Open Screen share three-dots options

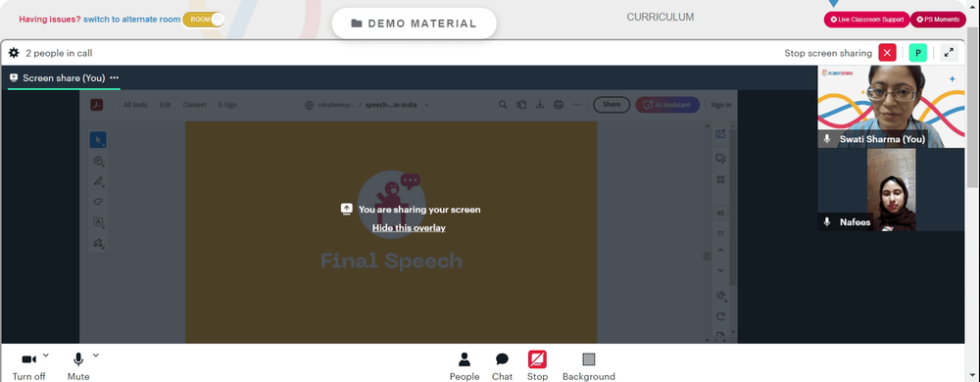pos(115,78)
